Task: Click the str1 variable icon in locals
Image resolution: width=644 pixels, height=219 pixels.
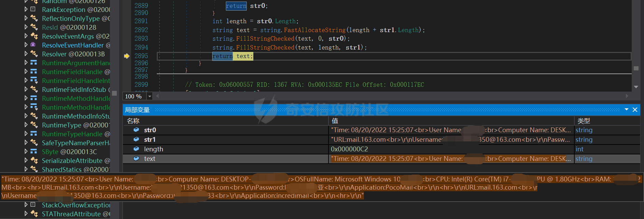Action: 136,139
